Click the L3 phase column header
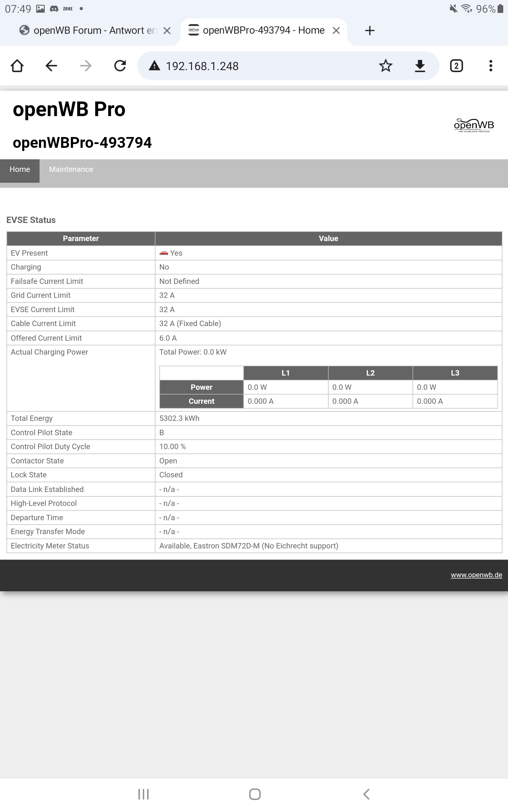Screen dimensions: 508x812 click(x=455, y=373)
